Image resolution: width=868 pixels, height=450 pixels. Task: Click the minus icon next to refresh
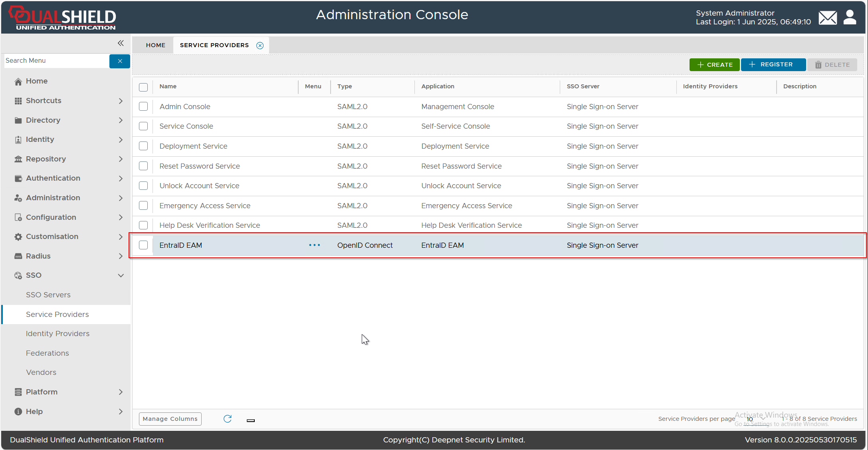click(251, 420)
